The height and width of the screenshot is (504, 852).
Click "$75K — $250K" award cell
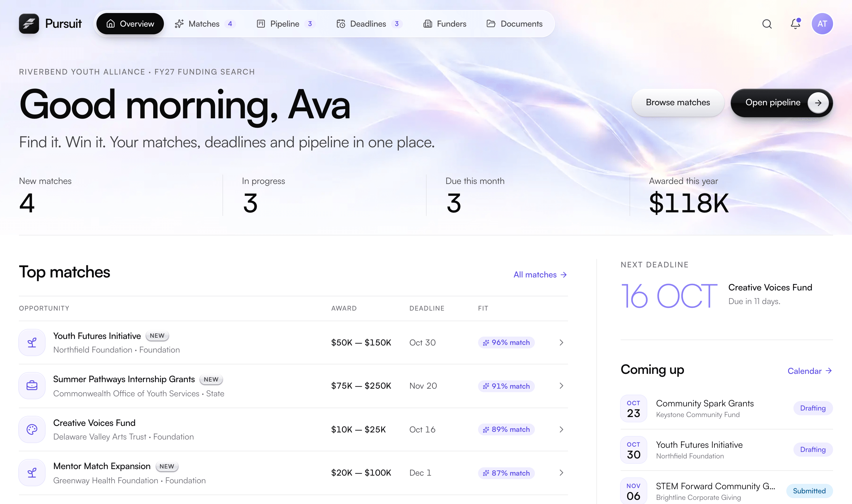click(361, 386)
